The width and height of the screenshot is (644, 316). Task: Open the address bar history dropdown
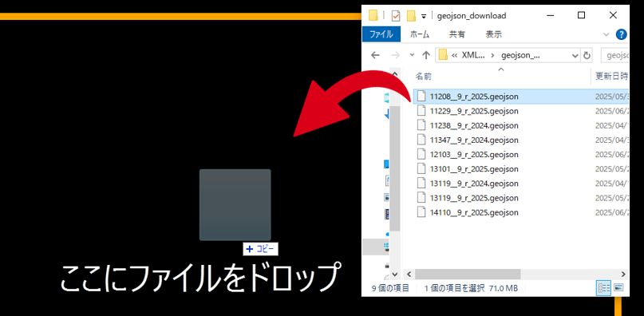point(575,55)
